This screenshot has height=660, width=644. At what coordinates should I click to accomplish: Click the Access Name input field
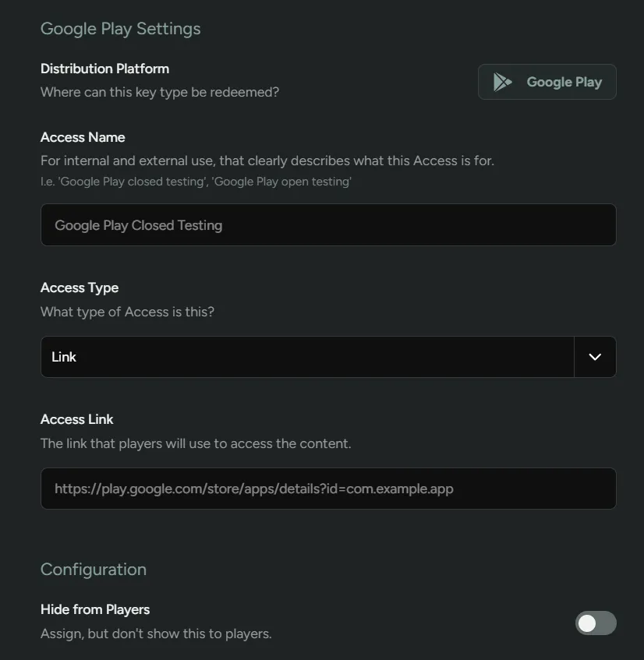click(x=328, y=224)
